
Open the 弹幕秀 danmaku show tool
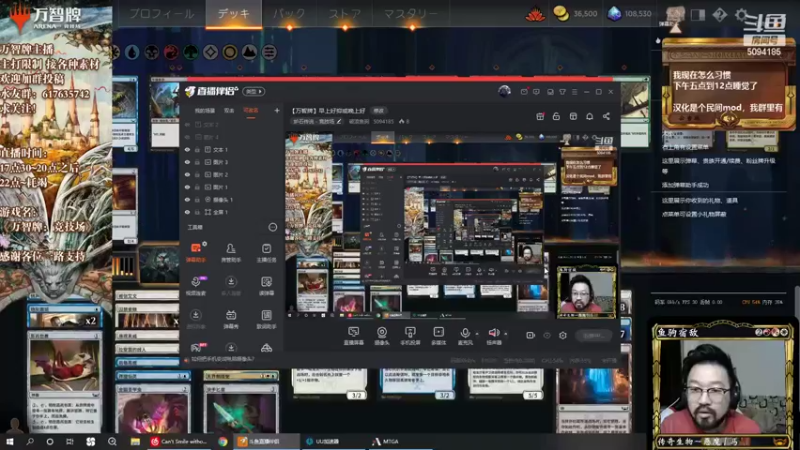point(231,319)
